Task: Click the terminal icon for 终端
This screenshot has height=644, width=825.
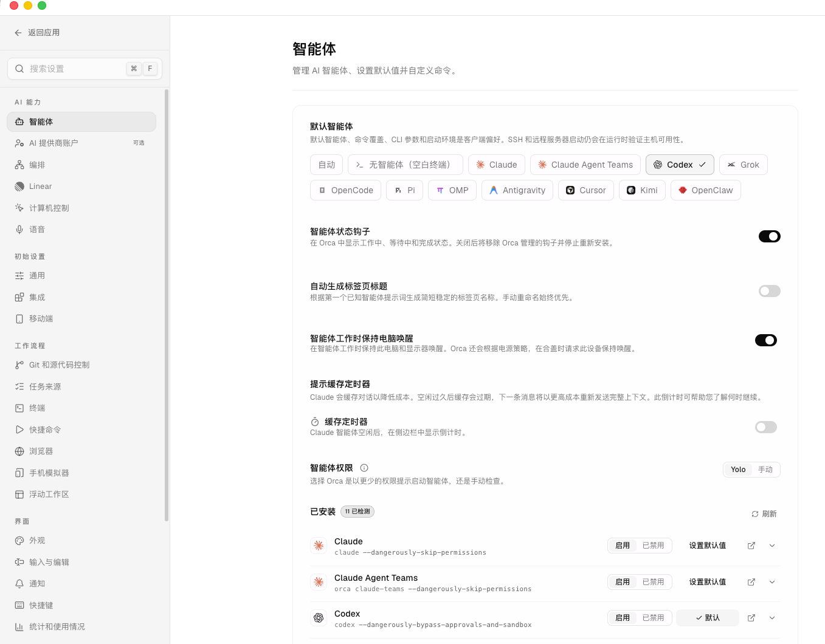Action: (19, 408)
